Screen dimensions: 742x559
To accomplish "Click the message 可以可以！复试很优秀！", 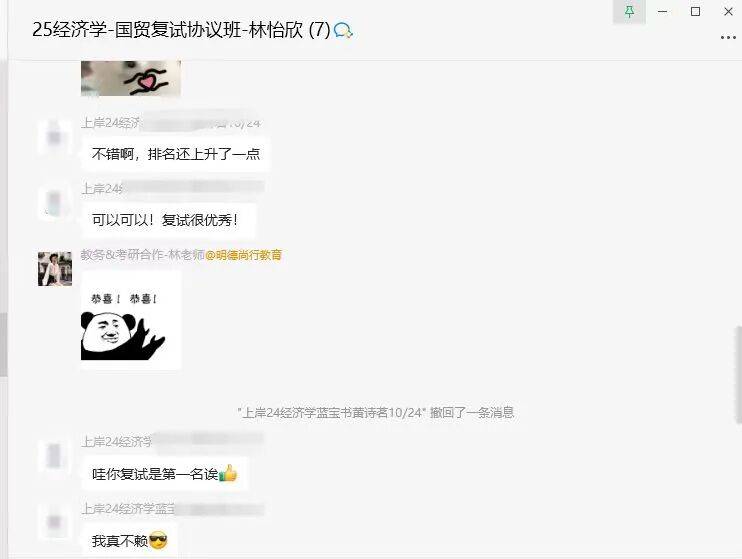I will tap(168, 220).
